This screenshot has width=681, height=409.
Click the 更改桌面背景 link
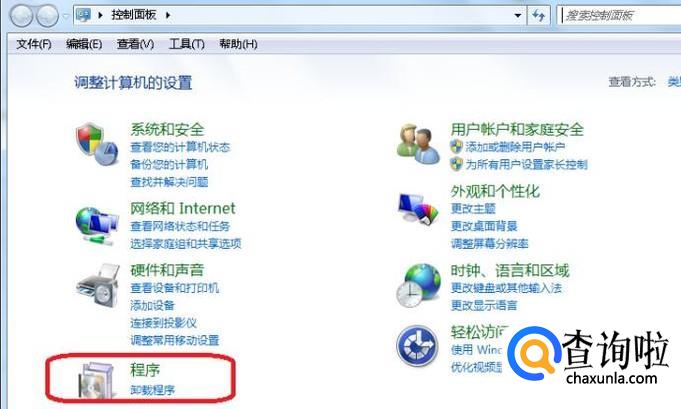[x=484, y=226]
